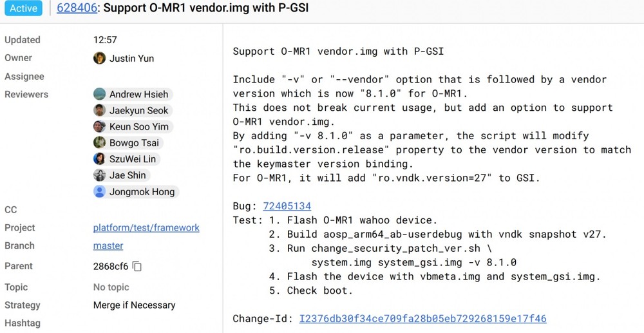644x333 pixels.
Task: Open the master branch link
Action: pos(108,245)
